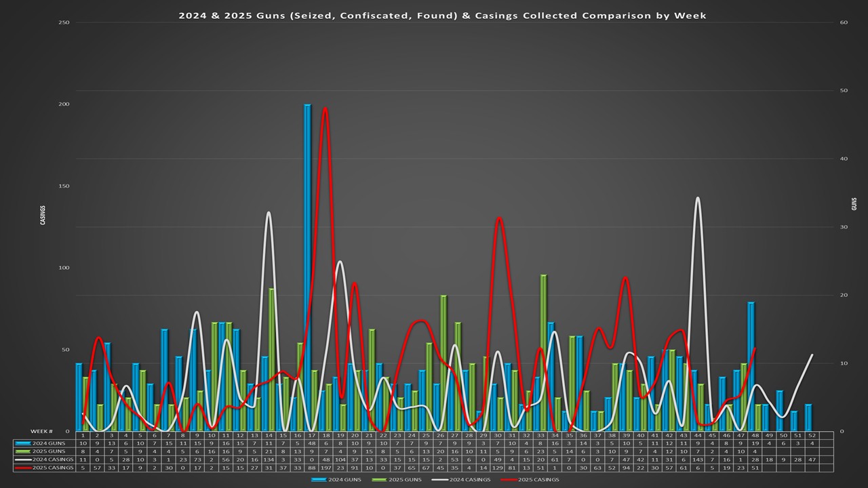868x488 pixels.
Task: Click the 250 label on left axis
Action: coord(65,22)
